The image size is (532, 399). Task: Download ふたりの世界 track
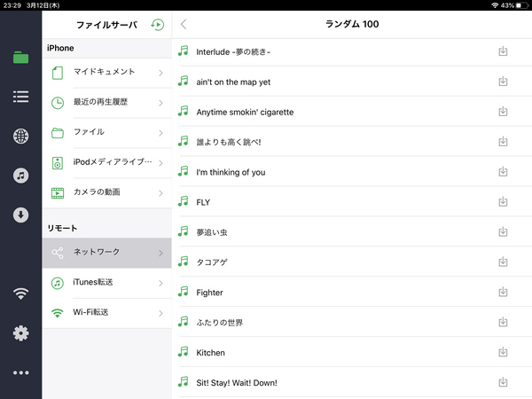coord(503,322)
